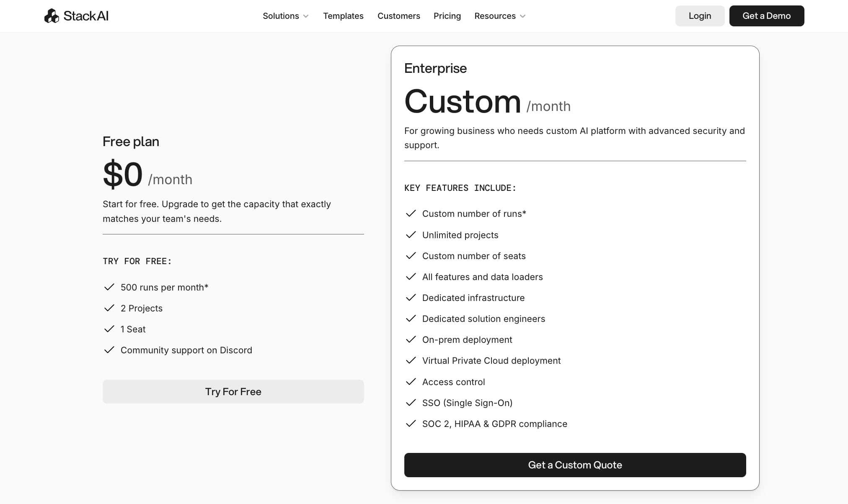The image size is (848, 504).
Task: Click the Get a Demo button
Action: [x=766, y=16]
